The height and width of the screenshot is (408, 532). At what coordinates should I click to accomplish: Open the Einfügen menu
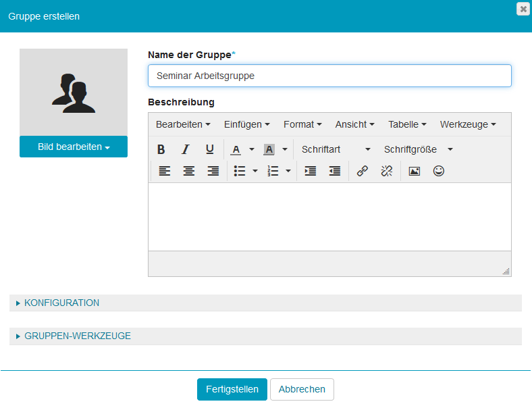coord(246,124)
